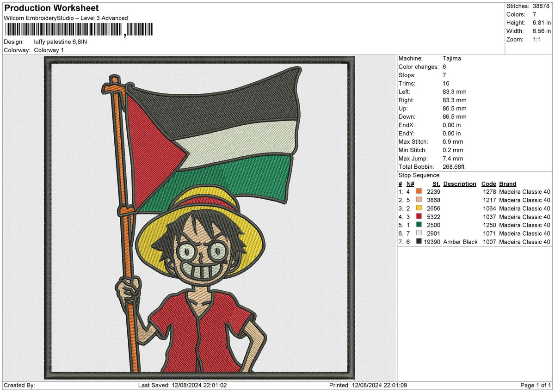Screen dimensions: 555x392
Task: Click the Up value 86.5 mm
Action: 455,108
